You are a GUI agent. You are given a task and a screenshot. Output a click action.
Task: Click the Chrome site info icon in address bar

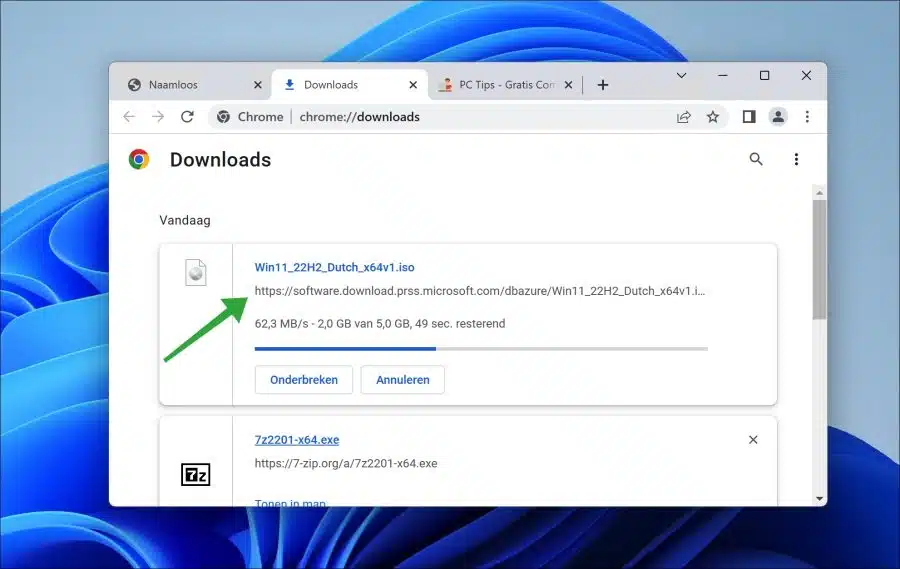pyautogui.click(x=223, y=117)
